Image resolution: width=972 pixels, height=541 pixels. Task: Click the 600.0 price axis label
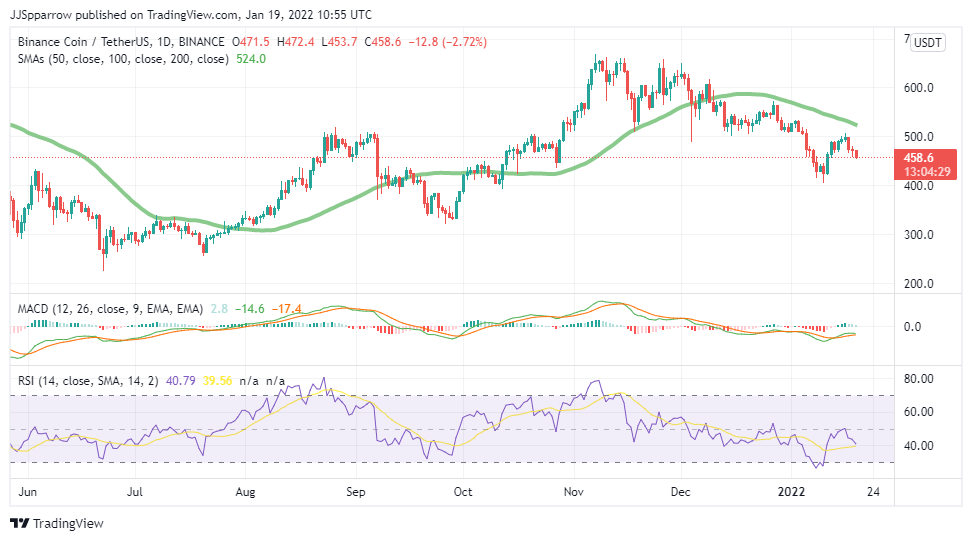(919, 88)
